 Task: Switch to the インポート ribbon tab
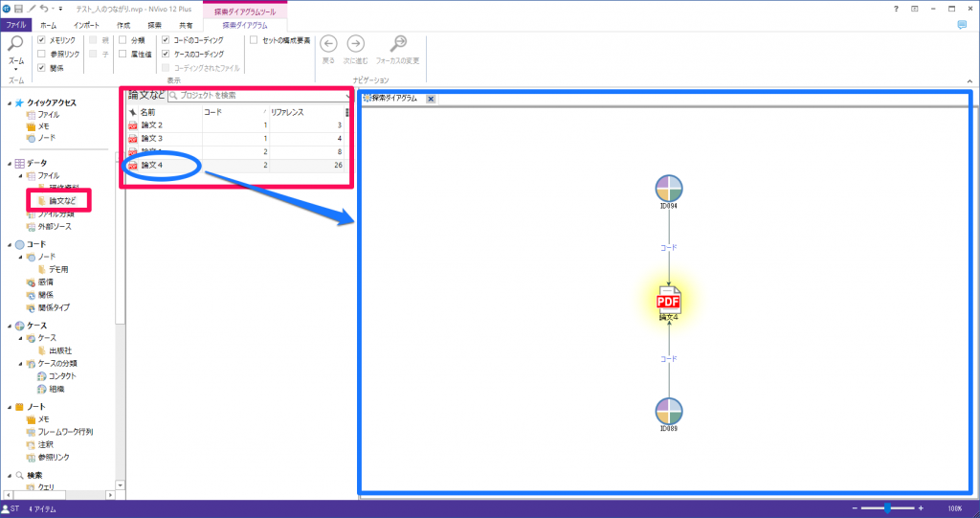click(x=86, y=24)
